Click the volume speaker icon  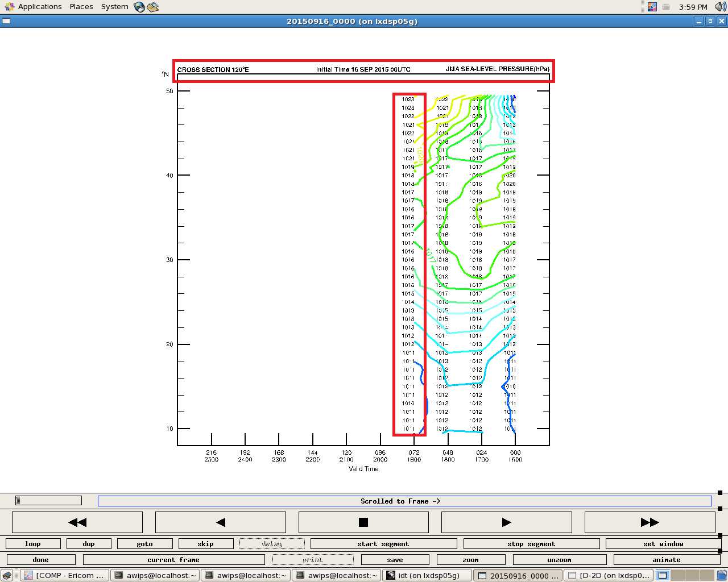[x=720, y=7]
